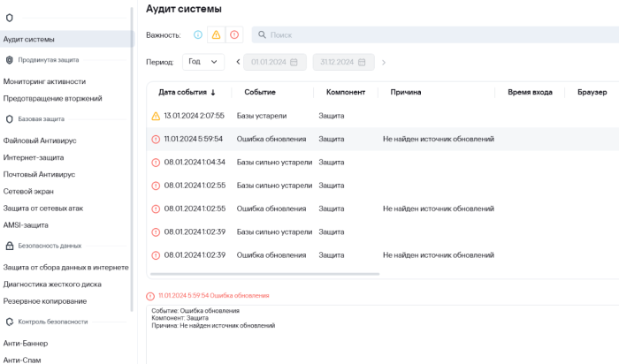
Task: Go to the previous period with left chevron
Action: 238,62
